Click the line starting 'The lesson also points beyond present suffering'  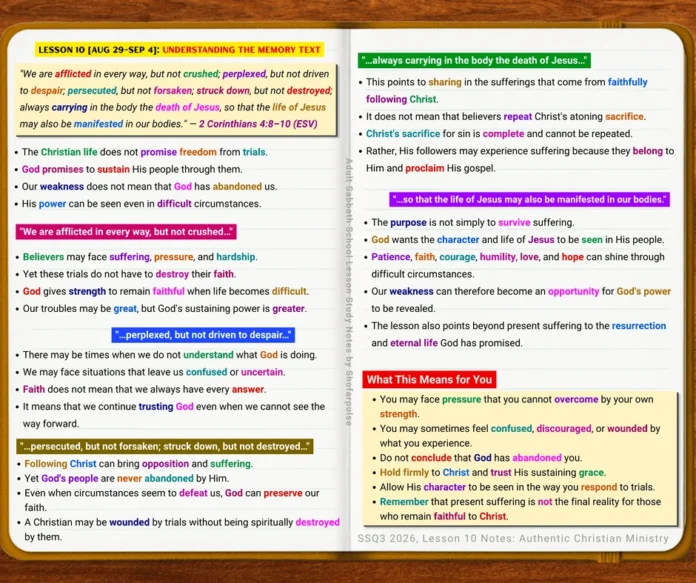(x=518, y=326)
